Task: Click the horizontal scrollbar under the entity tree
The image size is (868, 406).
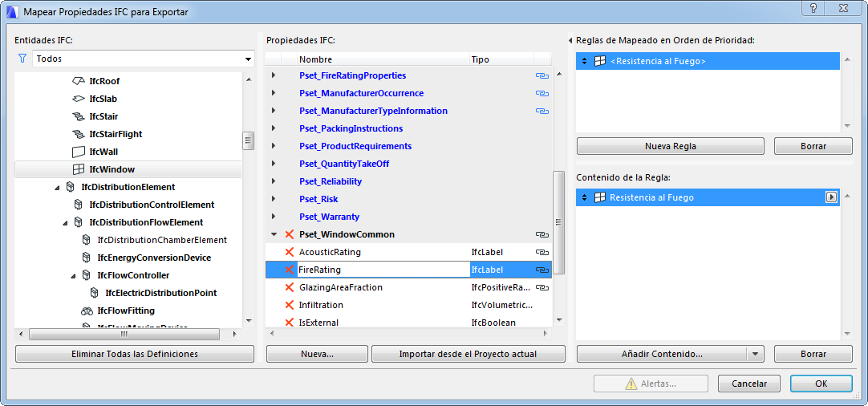Action: click(x=124, y=334)
